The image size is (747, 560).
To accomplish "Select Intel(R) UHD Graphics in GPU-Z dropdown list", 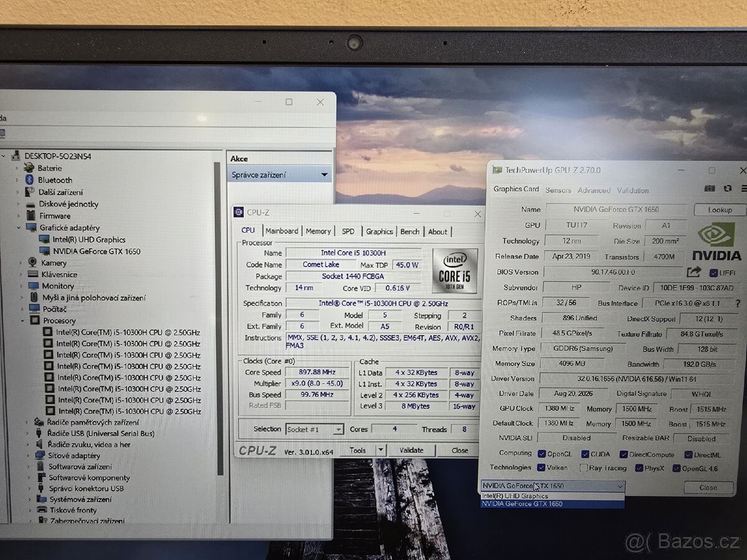I will pos(553,496).
